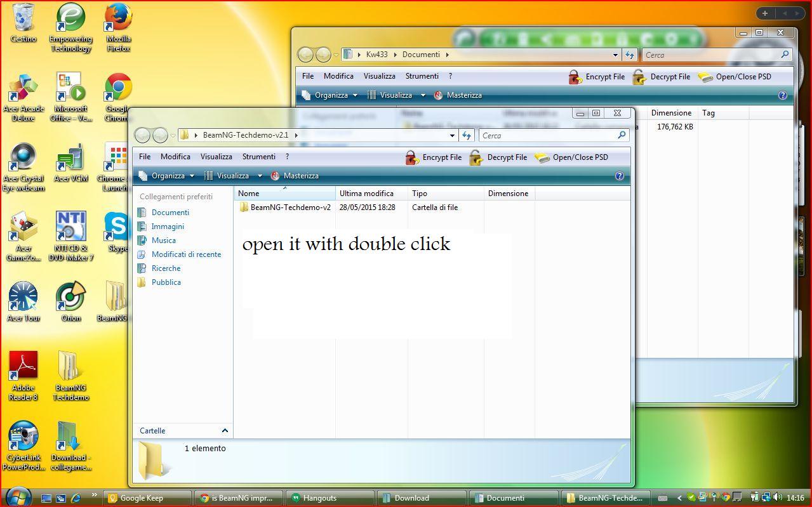Select Skype desktop shortcut
Image resolution: width=812 pixels, height=507 pixels.
117,232
